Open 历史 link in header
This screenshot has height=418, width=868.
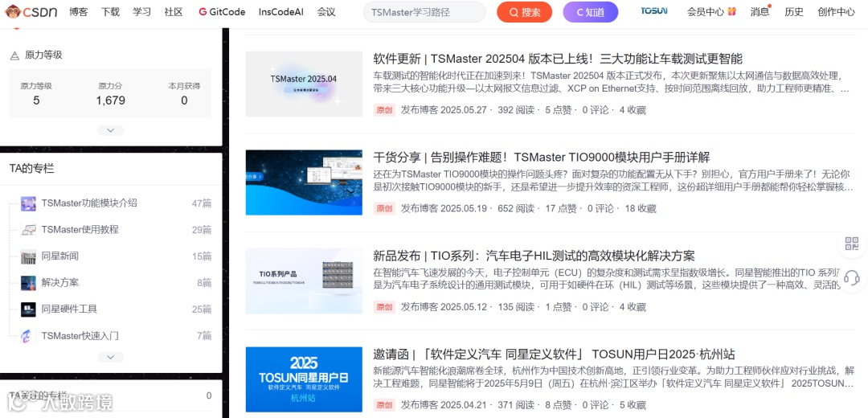(794, 11)
